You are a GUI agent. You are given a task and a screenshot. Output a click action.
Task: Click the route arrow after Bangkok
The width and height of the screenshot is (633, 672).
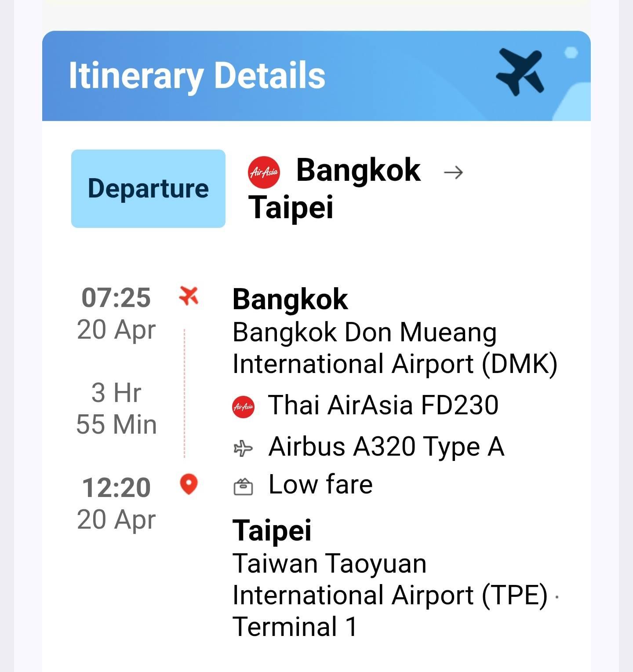[x=453, y=172]
